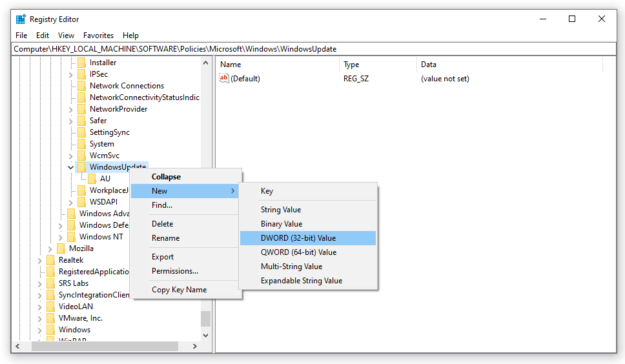Click the IPSec folder icon
This screenshot has height=364, width=625.
click(x=82, y=74)
